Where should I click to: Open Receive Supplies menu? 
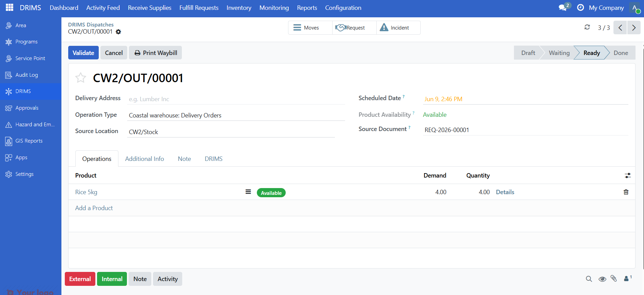[x=150, y=7]
